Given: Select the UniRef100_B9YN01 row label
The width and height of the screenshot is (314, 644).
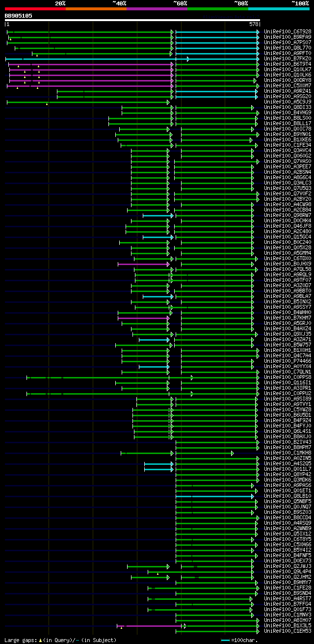Looking at the screenshot, I should [288, 134].
